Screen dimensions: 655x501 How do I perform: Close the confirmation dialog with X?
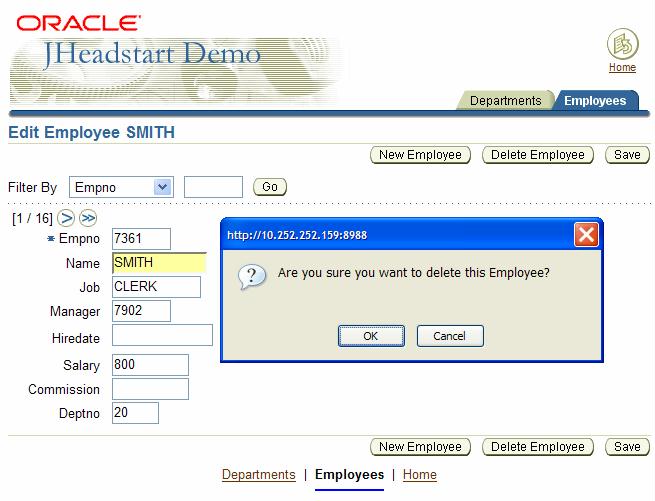586,235
